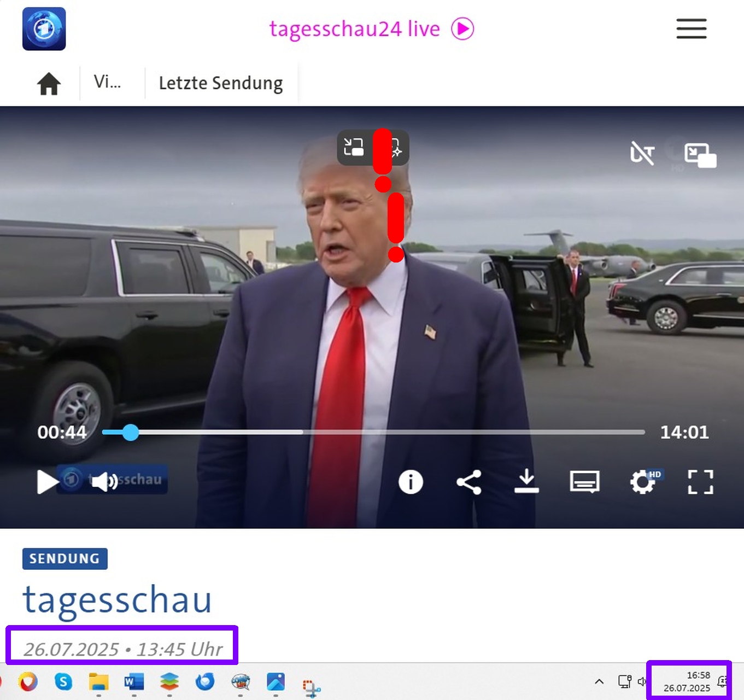Download the video

tap(526, 481)
